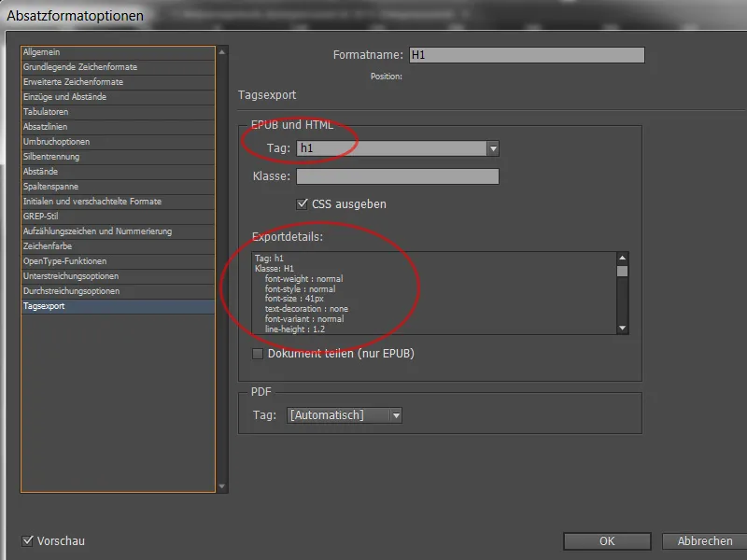Viewport: 747px width, 560px height.
Task: Go to Tabulatoren section
Action: [x=119, y=112]
